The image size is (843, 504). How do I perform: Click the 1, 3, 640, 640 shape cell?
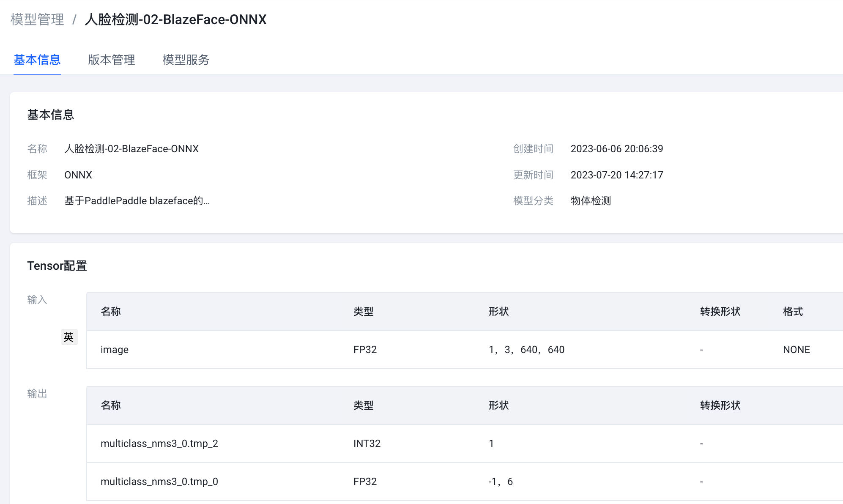526,350
